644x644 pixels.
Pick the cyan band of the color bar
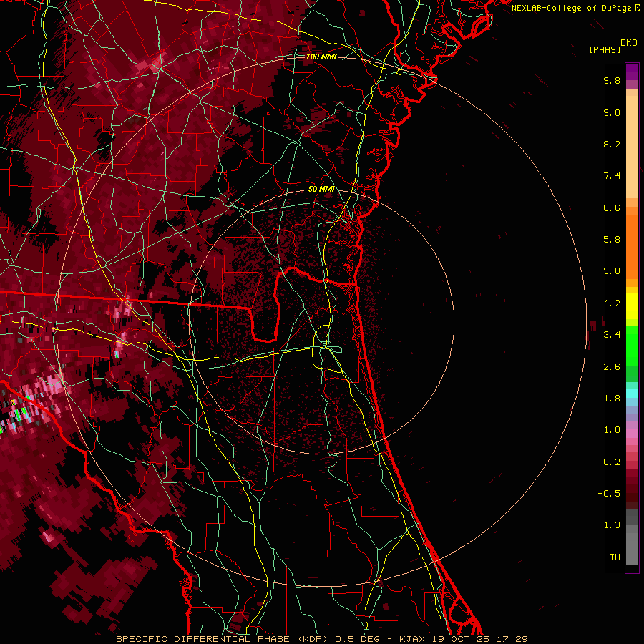pyautogui.click(x=632, y=394)
